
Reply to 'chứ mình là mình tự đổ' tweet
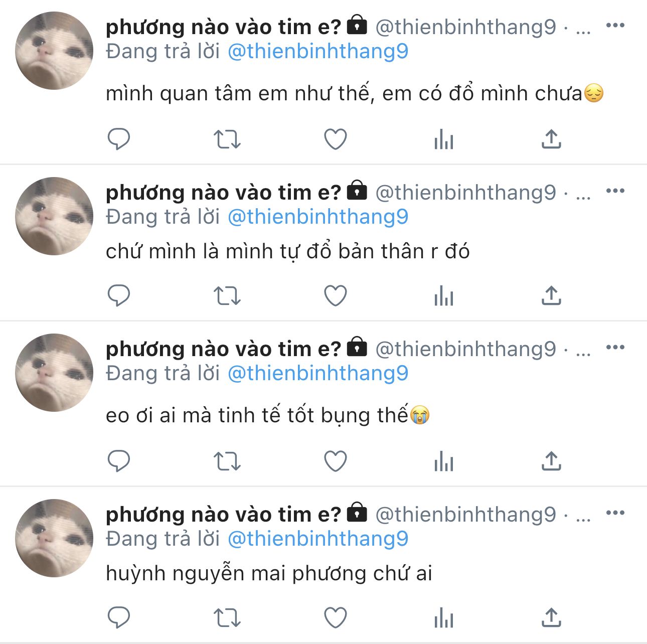(x=119, y=295)
